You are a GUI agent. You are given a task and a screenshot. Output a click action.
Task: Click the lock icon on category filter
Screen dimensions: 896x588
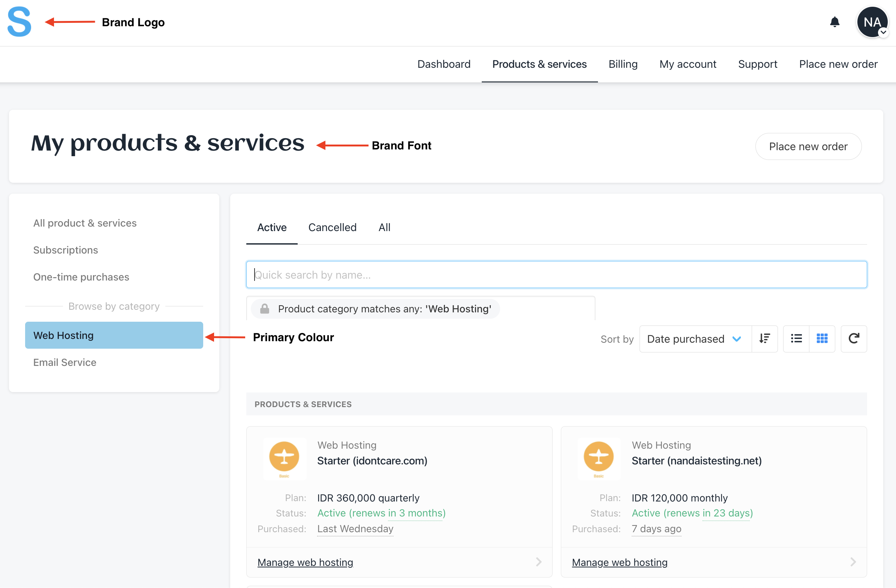tap(265, 309)
